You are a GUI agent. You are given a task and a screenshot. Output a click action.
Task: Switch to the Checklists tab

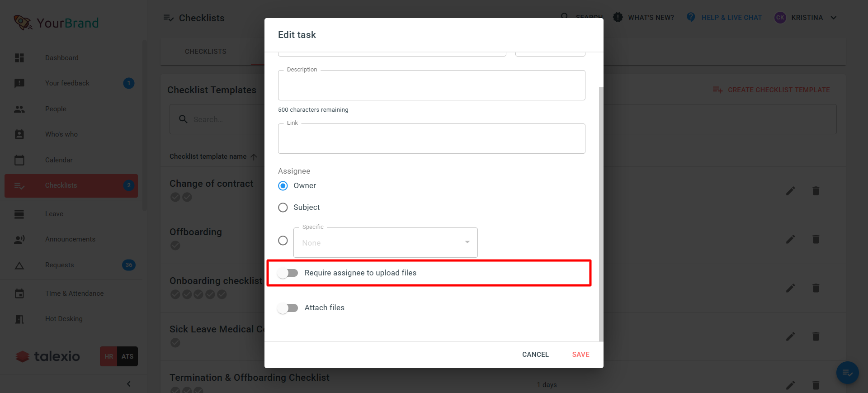point(206,52)
